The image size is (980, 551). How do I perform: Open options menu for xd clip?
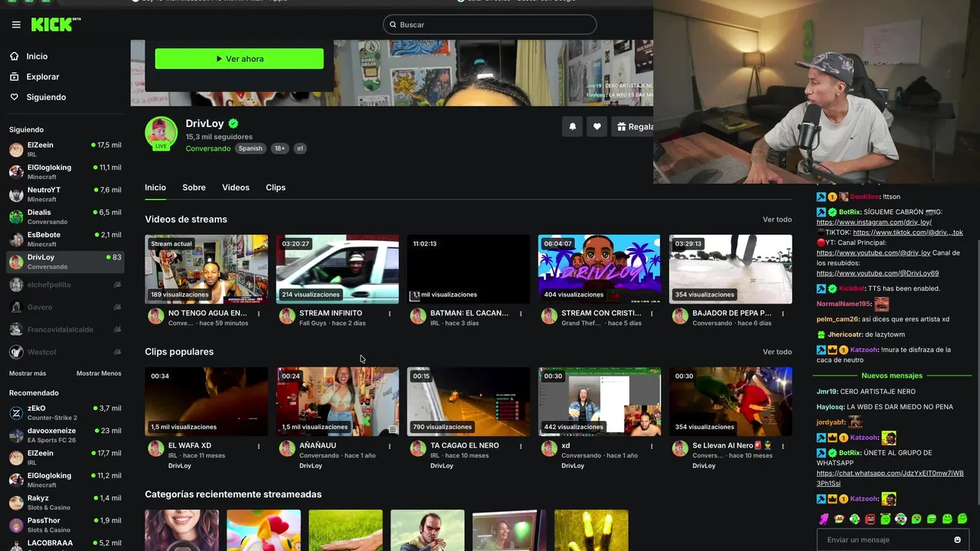point(652,446)
